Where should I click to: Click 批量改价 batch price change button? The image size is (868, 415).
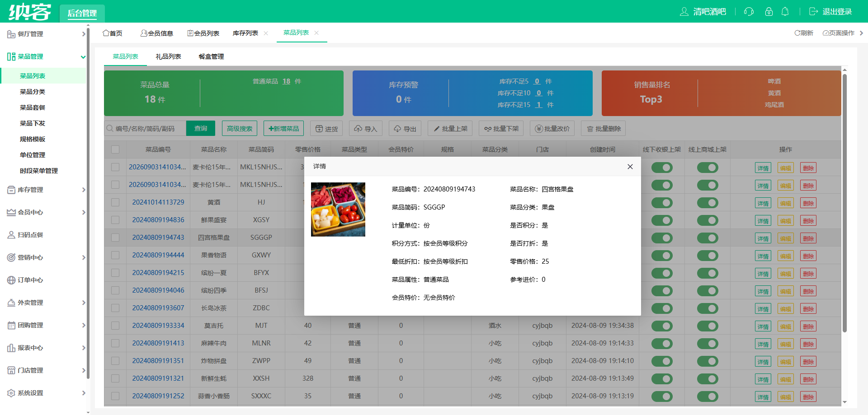click(552, 129)
